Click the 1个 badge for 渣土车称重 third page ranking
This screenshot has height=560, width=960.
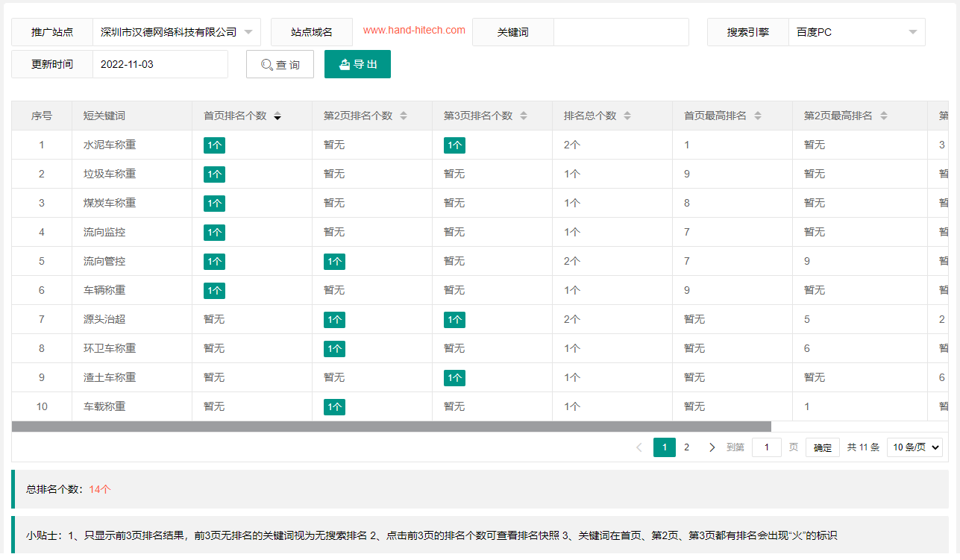coord(454,377)
